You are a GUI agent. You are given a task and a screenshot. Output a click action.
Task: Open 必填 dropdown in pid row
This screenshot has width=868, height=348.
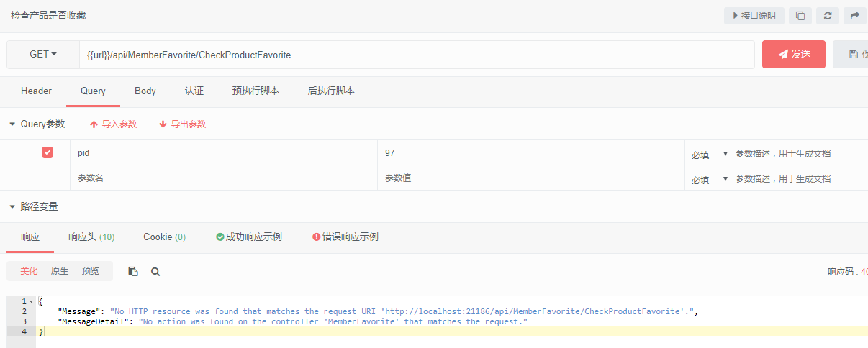710,155
